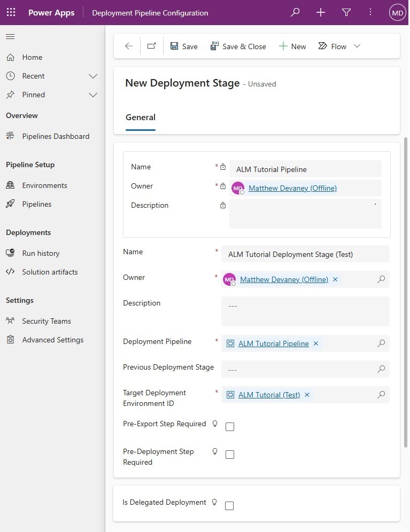Tick the Pre-Export Step Required checkbox
410x532 pixels.
coord(230,427)
